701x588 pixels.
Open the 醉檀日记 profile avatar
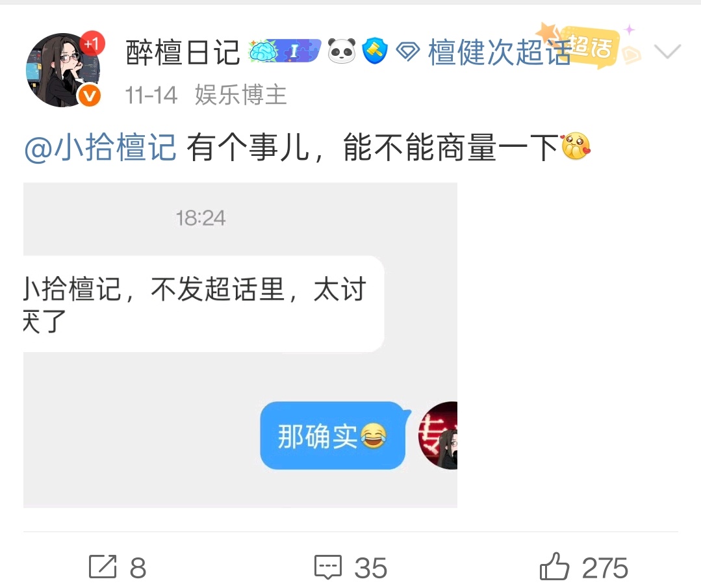point(63,70)
